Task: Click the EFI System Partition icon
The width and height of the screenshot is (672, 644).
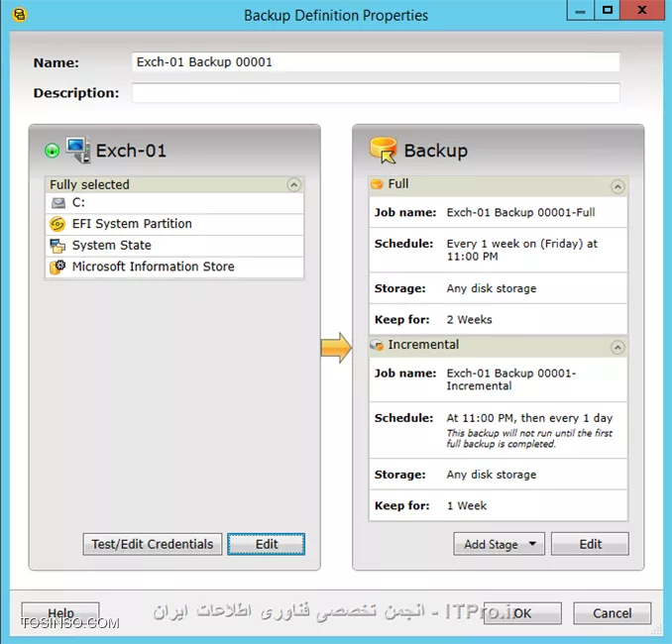Action: coord(57,224)
